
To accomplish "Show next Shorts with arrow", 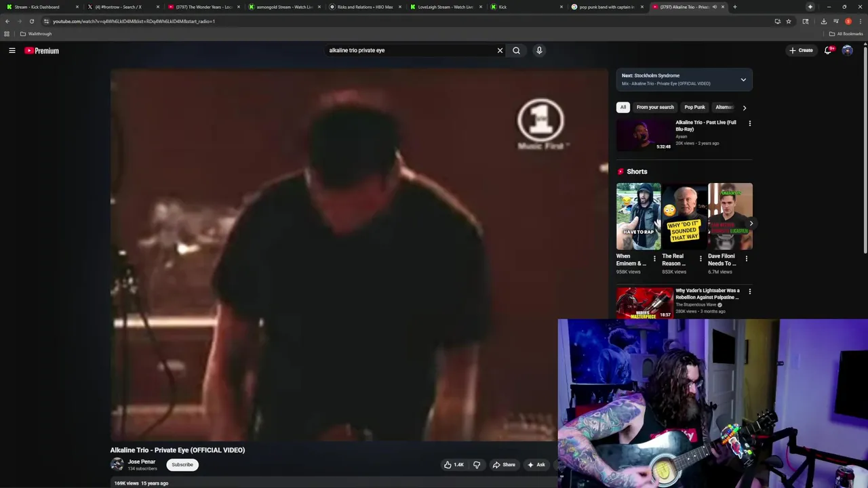I will click(x=751, y=223).
